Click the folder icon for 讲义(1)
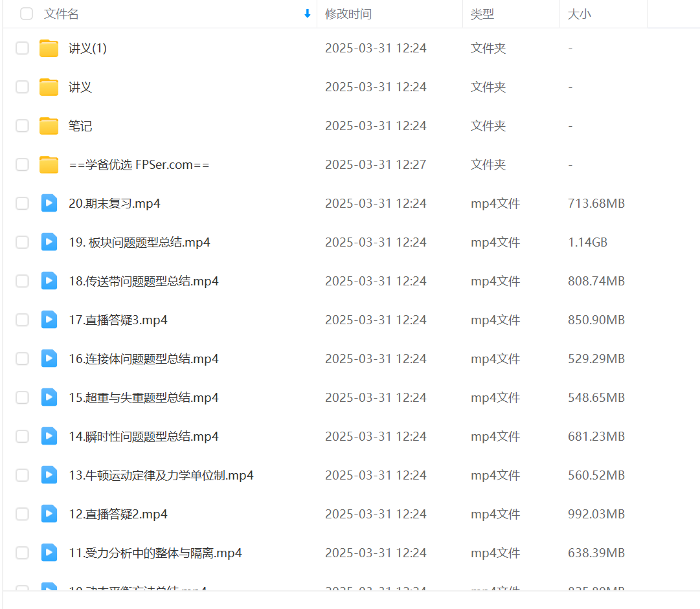 tap(49, 48)
